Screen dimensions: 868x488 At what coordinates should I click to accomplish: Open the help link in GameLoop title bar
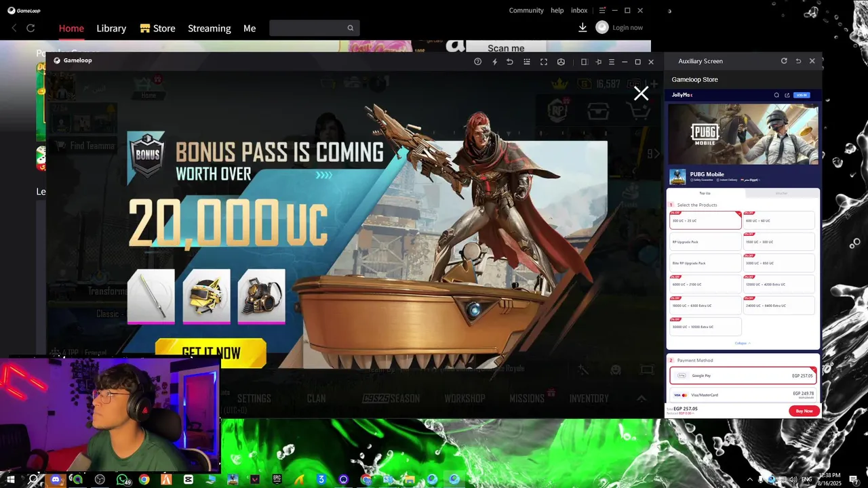[557, 10]
